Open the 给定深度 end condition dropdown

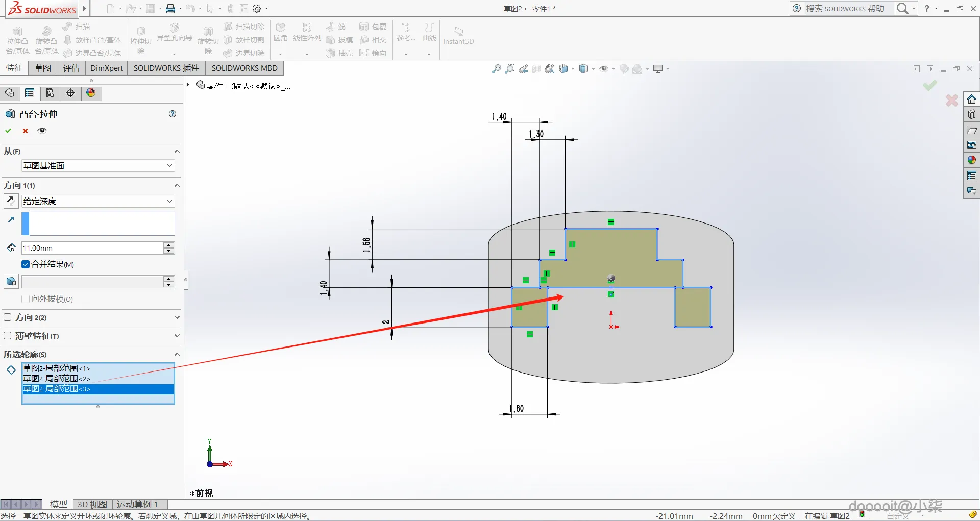click(98, 202)
